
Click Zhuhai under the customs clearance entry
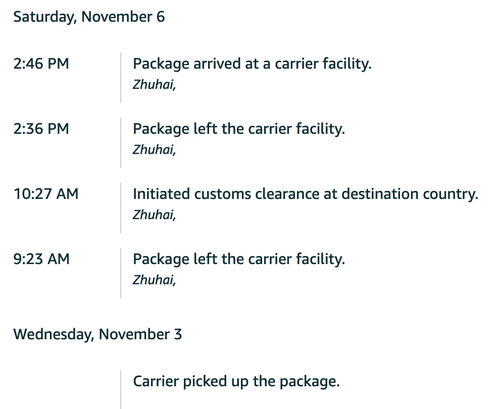[x=154, y=215]
